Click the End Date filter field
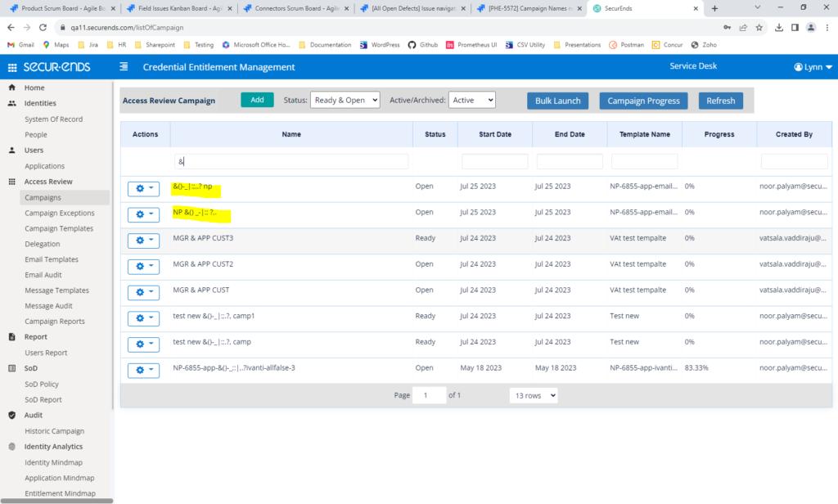Screen dimensions: 838x504 click(570, 161)
